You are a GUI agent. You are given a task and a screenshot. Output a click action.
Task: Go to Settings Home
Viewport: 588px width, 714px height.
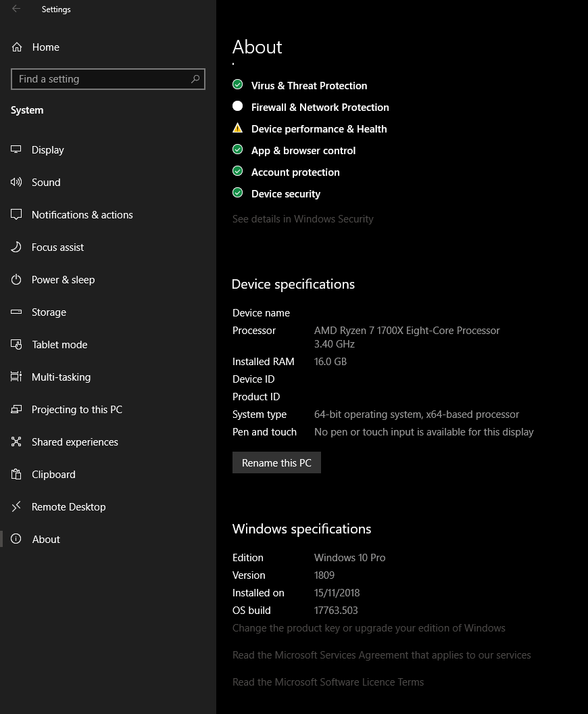[x=108, y=47]
